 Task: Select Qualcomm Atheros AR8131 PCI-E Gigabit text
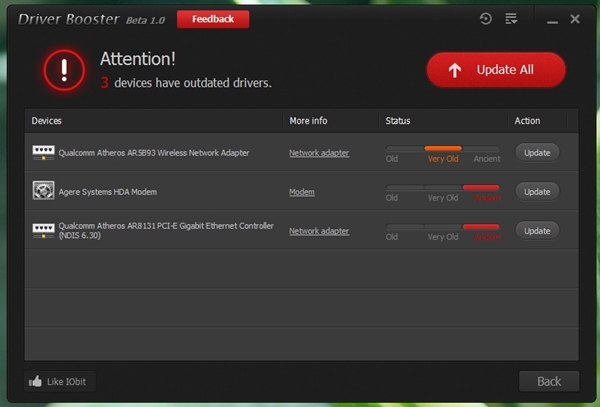tap(166, 231)
